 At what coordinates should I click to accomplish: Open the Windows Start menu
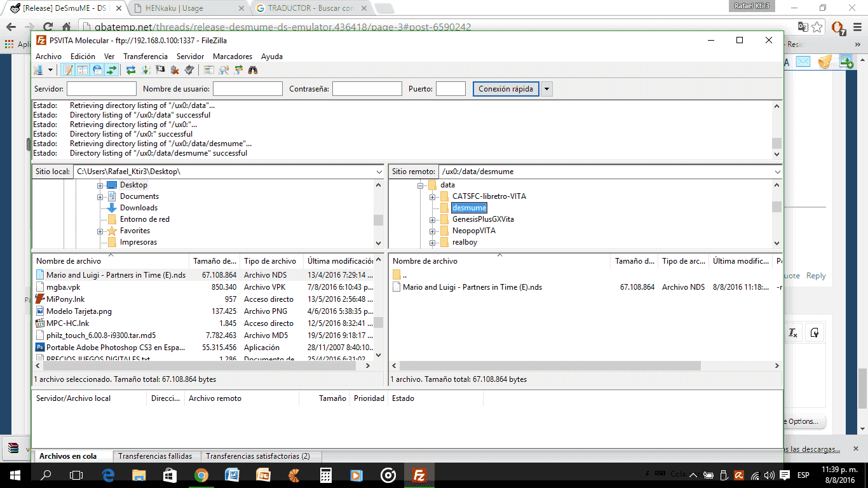coord(15,475)
